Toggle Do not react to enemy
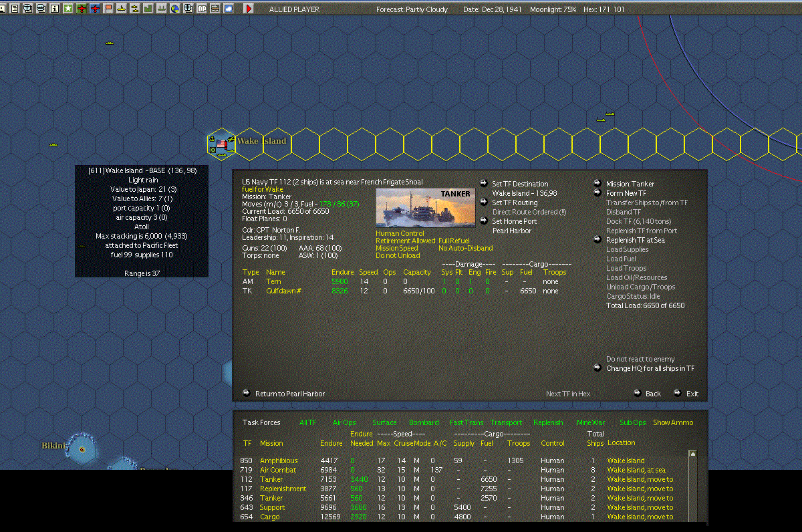802x532 pixels. pyautogui.click(x=640, y=359)
